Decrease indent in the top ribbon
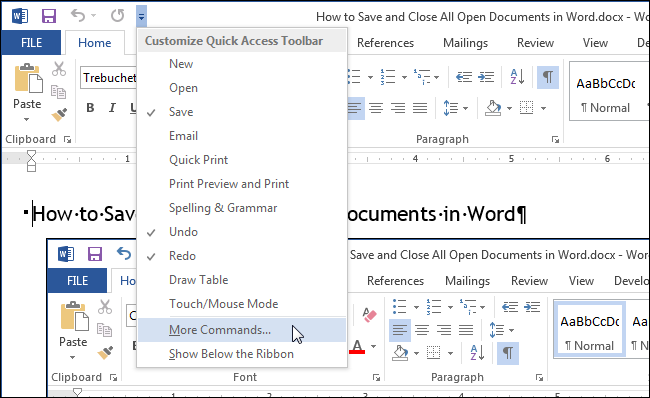The height and width of the screenshot is (398, 650). (464, 77)
